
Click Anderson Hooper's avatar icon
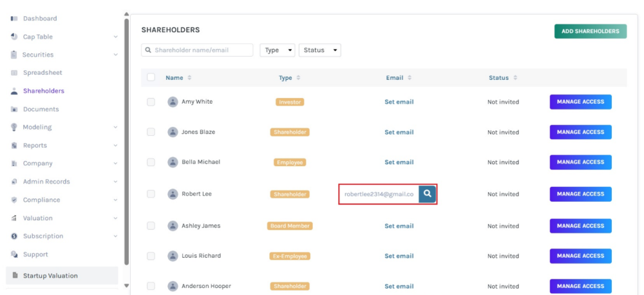pos(173,286)
